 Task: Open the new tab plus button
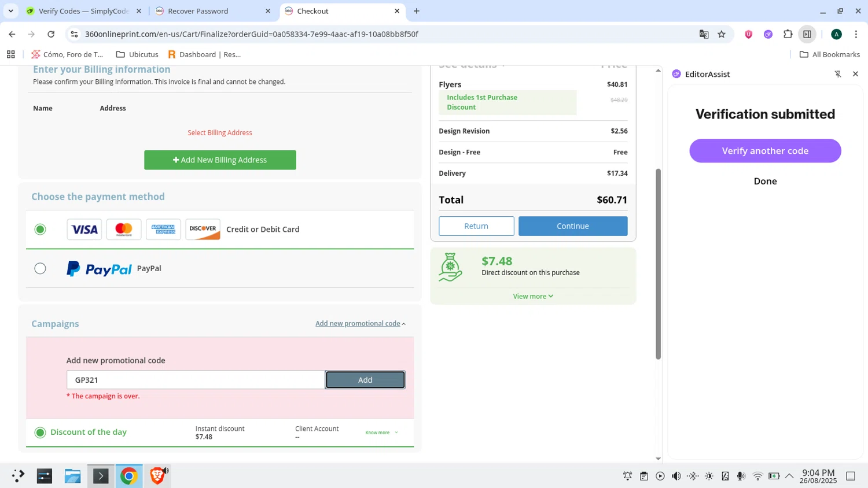tap(417, 11)
